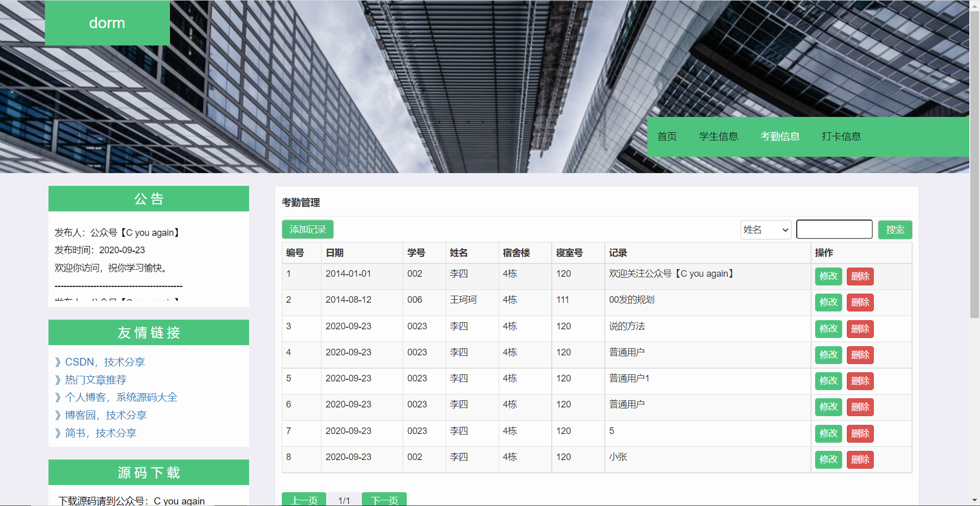Image resolution: width=980 pixels, height=506 pixels.
Task: Open 个人博客，系统源码大全 link
Action: coord(121,397)
